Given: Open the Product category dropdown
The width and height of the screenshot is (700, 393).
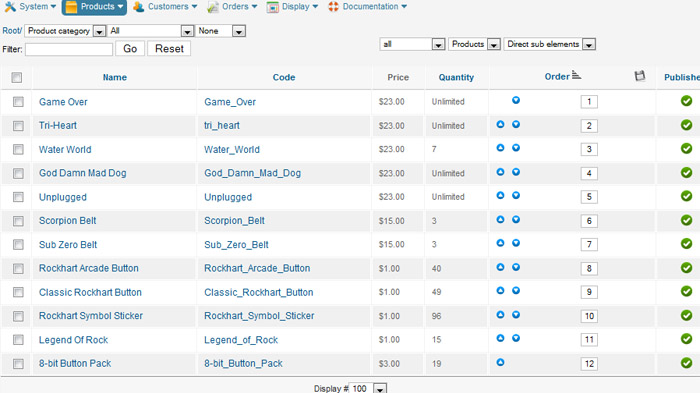Looking at the screenshot, I should (65, 31).
